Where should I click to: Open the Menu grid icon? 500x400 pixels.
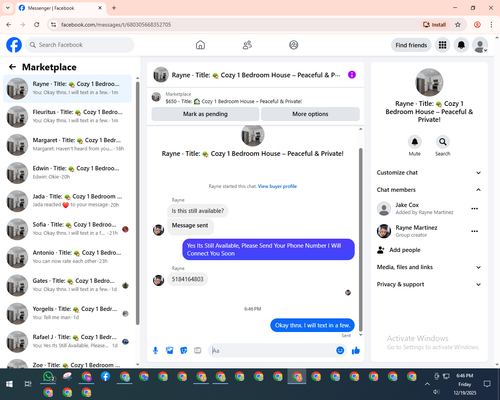coord(442,45)
